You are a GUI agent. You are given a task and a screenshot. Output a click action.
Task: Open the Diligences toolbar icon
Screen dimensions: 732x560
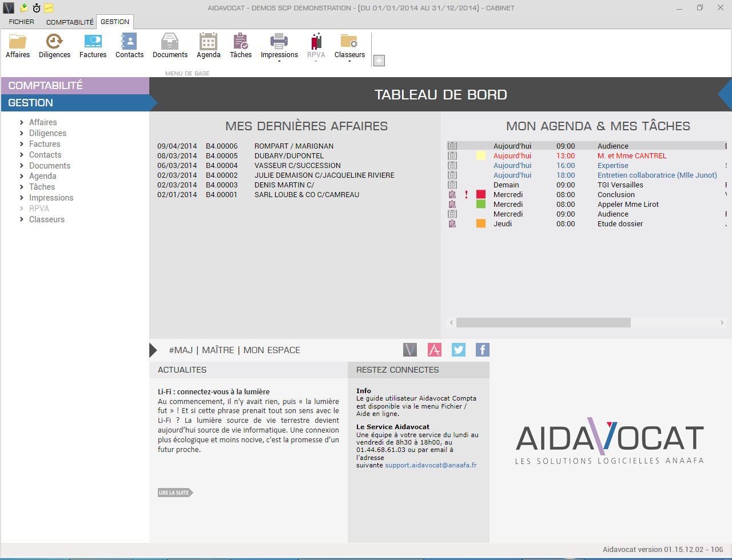(x=54, y=41)
